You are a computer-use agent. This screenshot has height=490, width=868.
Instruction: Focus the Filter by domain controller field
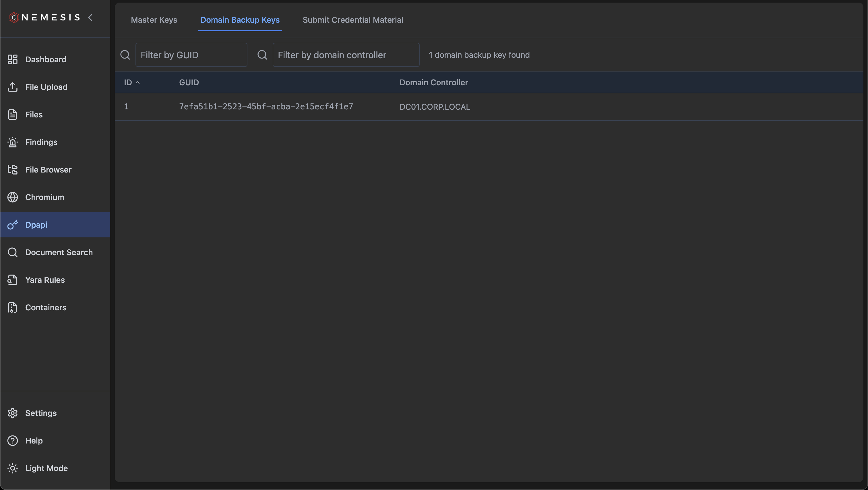click(x=346, y=55)
